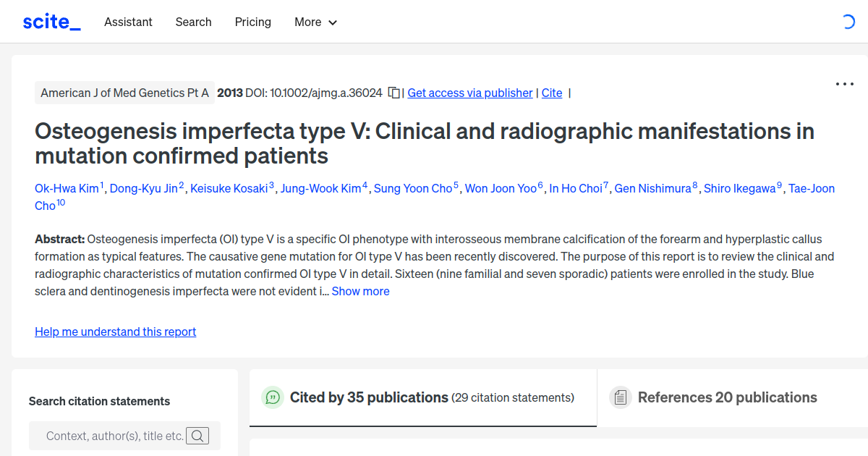Image resolution: width=868 pixels, height=456 pixels.
Task: Open the More navigation dropdown
Action: coord(315,22)
